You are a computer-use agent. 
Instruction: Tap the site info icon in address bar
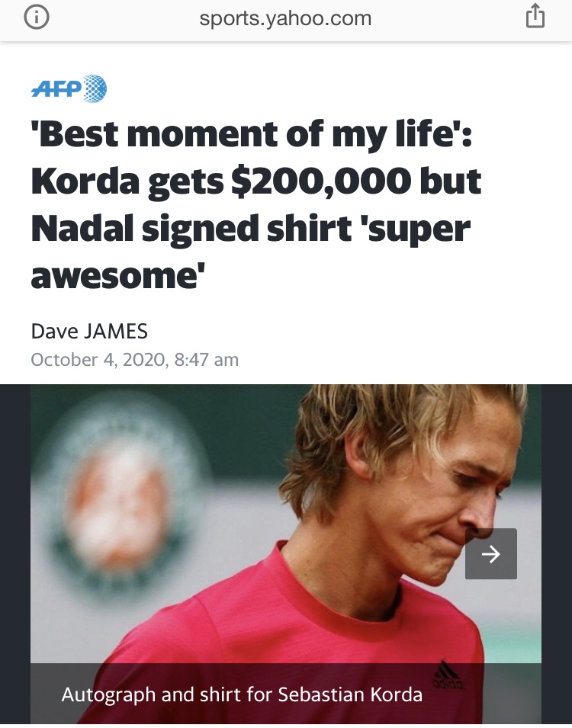[x=37, y=18]
